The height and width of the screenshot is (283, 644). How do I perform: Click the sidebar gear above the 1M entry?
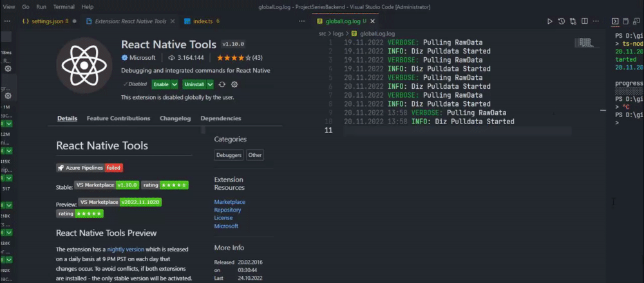tap(8, 96)
